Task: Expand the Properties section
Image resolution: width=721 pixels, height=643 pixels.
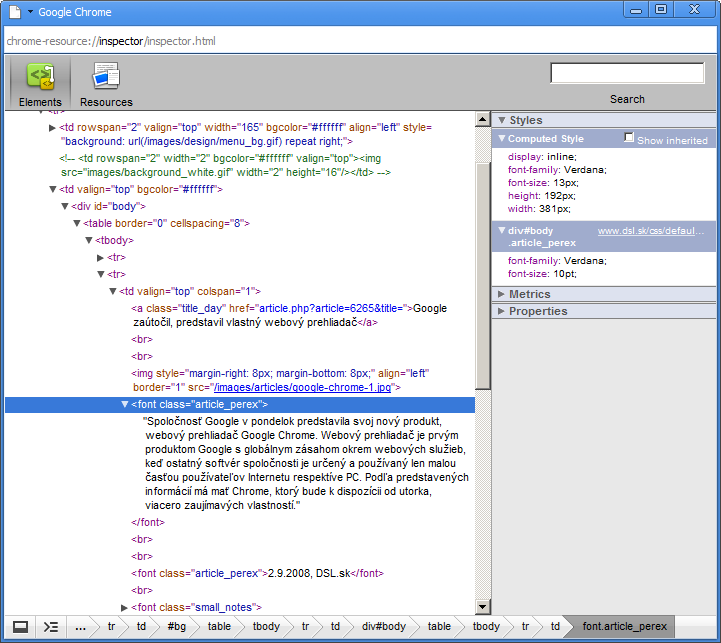Action: 502,311
